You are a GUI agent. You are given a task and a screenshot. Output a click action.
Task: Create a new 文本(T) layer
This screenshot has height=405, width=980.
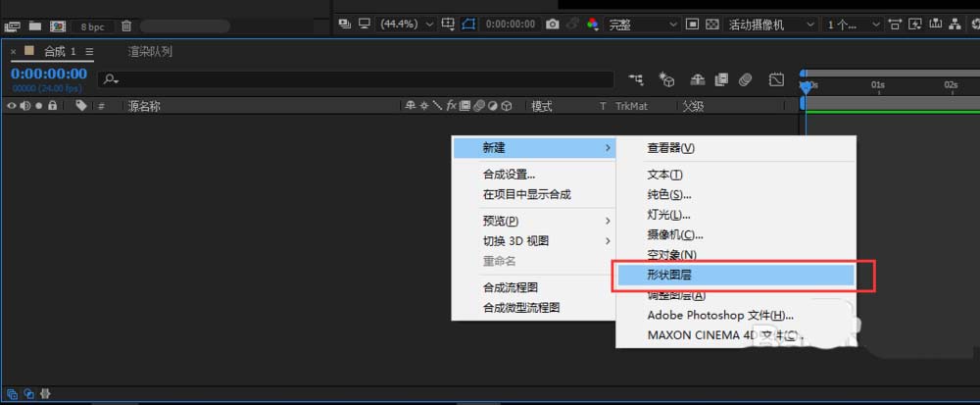click(x=735, y=175)
